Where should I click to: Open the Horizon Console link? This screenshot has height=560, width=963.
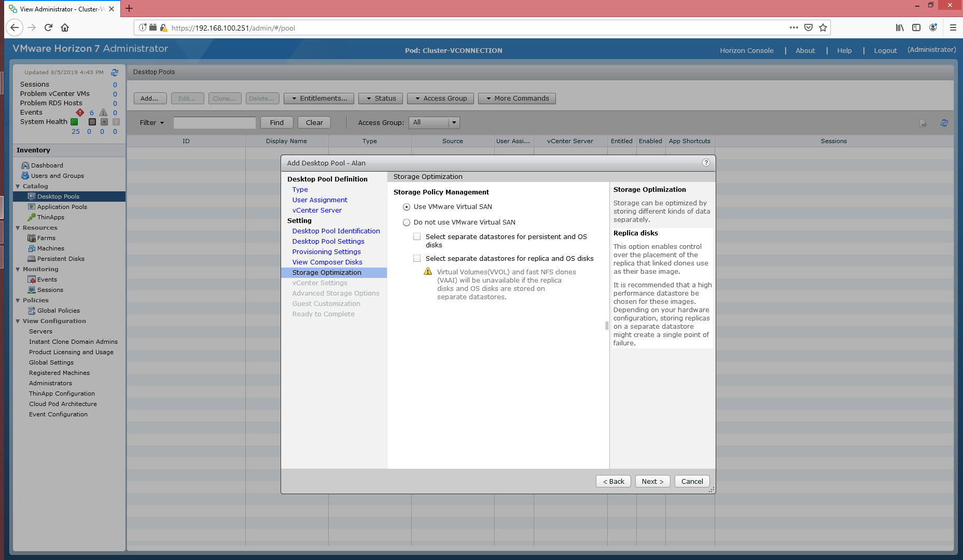tap(746, 51)
